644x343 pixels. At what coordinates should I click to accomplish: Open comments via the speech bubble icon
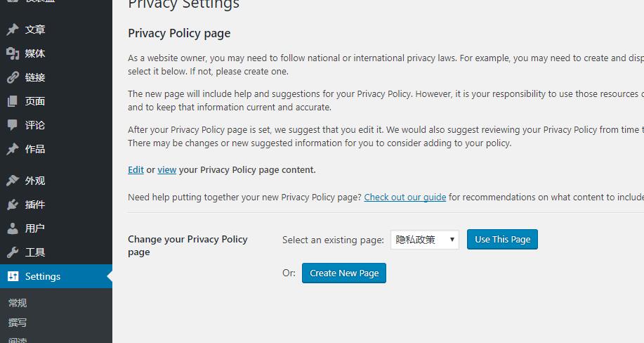[13, 125]
